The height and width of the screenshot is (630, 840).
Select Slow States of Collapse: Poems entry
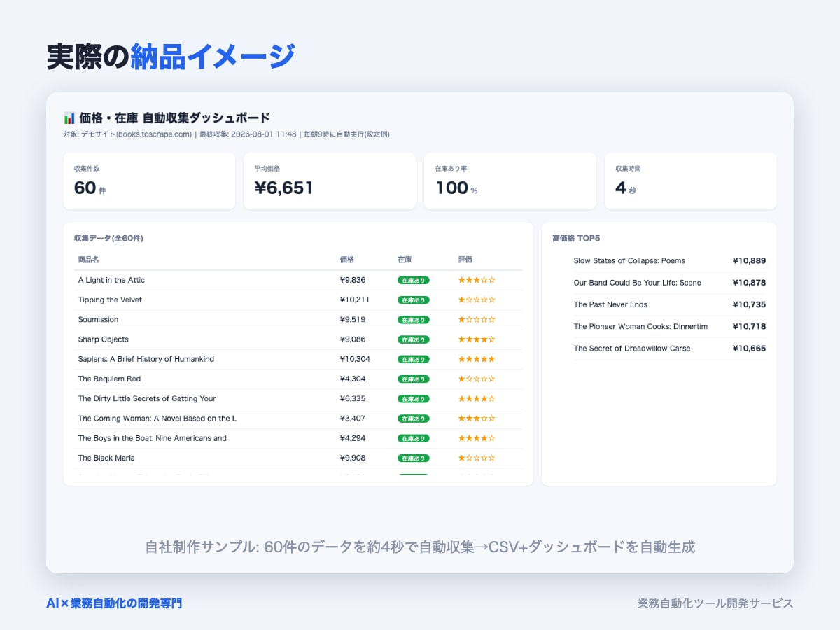(x=629, y=261)
